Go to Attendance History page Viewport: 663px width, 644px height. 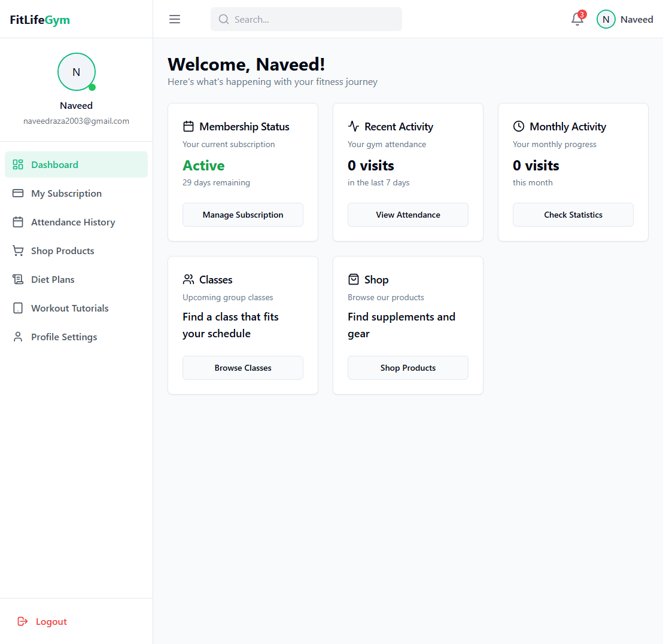[73, 222]
